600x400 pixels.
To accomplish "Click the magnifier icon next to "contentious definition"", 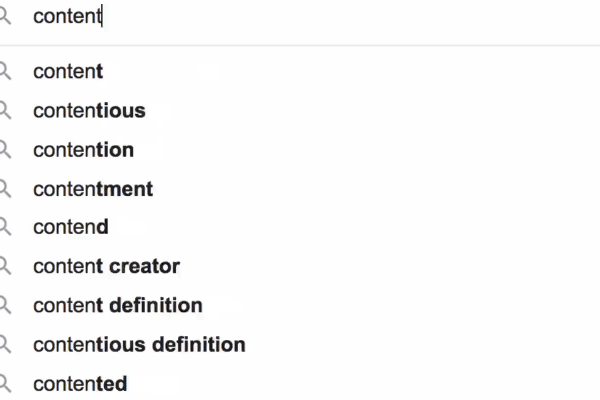I will point(4,344).
